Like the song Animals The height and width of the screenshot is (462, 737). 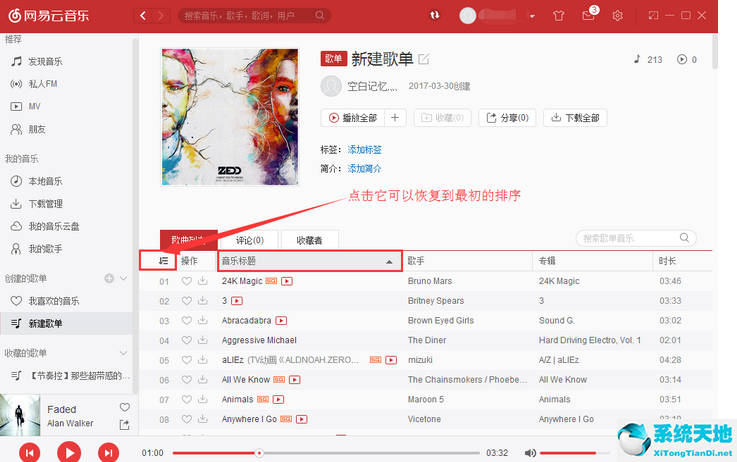tap(187, 399)
